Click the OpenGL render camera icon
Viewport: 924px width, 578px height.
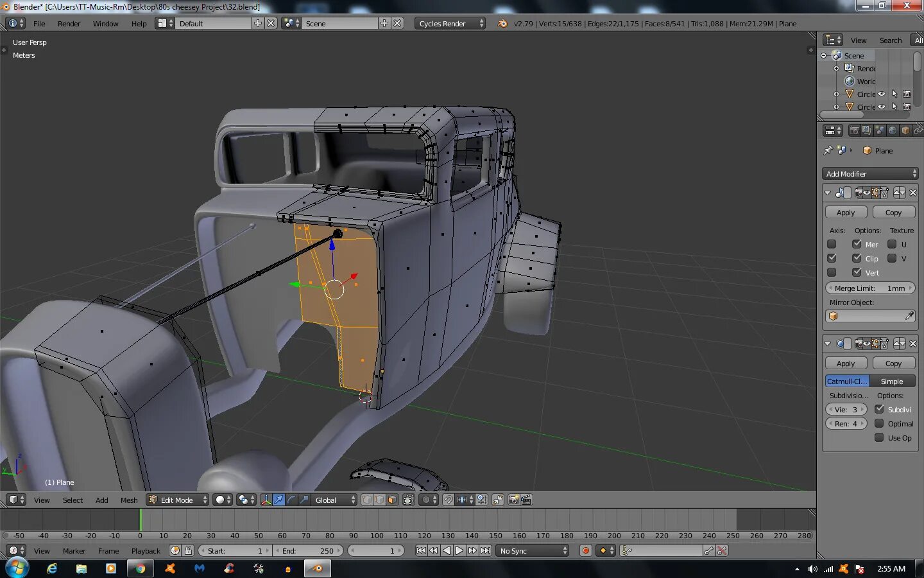(x=513, y=500)
